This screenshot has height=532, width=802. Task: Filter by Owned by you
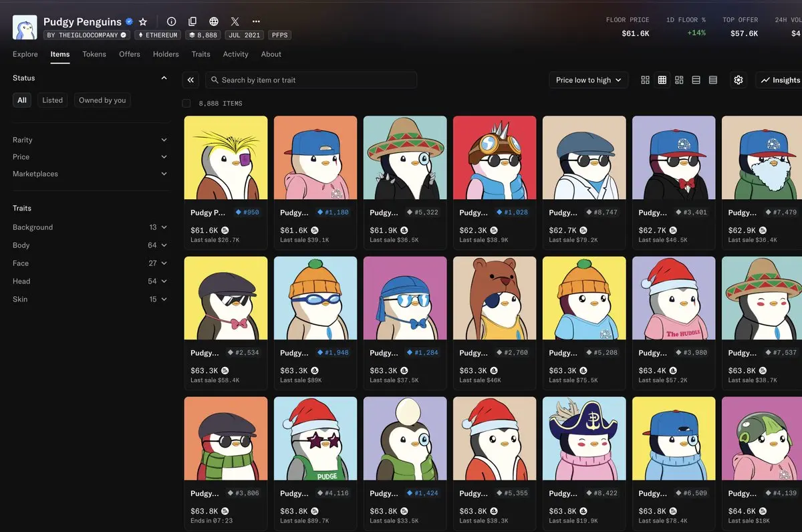click(x=102, y=100)
